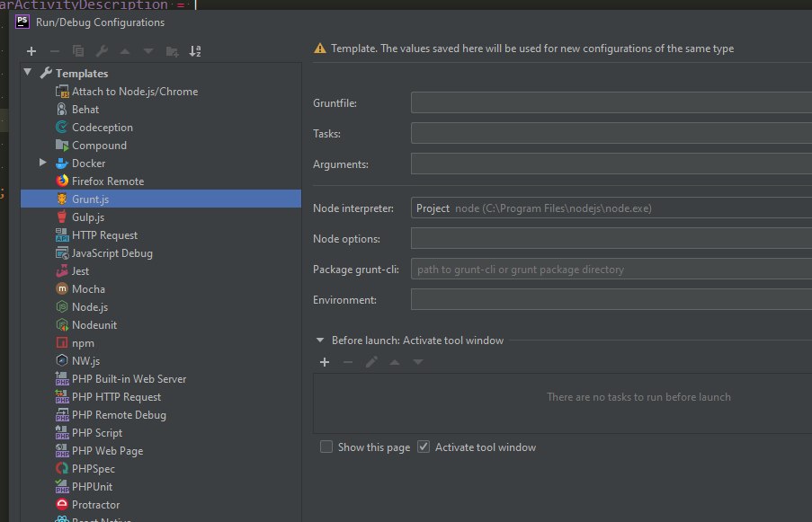Move configuration up with arrow icon
Screen dimensions: 812x522
tap(125, 51)
